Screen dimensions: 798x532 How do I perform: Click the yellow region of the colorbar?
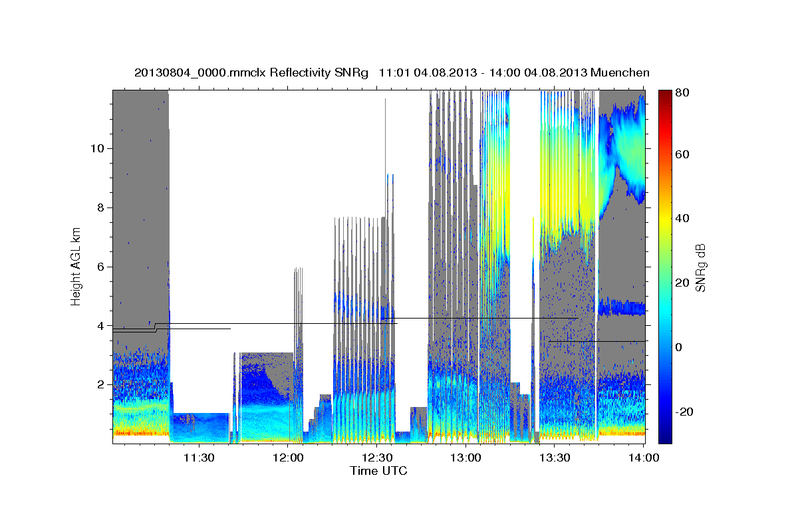click(x=664, y=219)
